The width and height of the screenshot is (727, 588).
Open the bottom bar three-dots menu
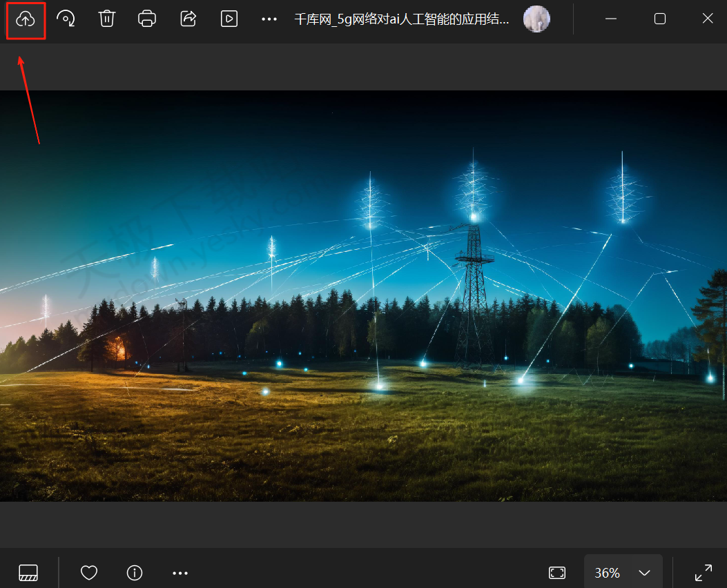pyautogui.click(x=180, y=574)
